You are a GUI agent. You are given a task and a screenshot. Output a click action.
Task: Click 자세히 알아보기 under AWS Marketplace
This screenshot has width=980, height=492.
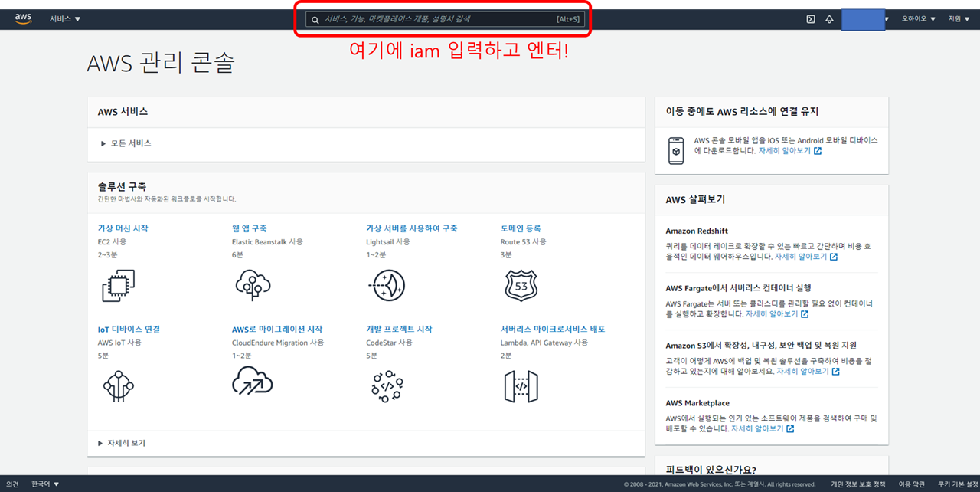pos(757,429)
